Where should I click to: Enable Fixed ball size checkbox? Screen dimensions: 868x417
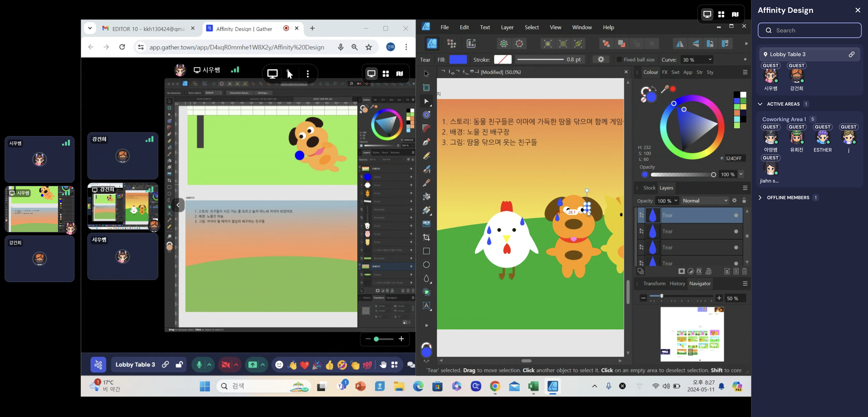pyautogui.click(x=619, y=60)
